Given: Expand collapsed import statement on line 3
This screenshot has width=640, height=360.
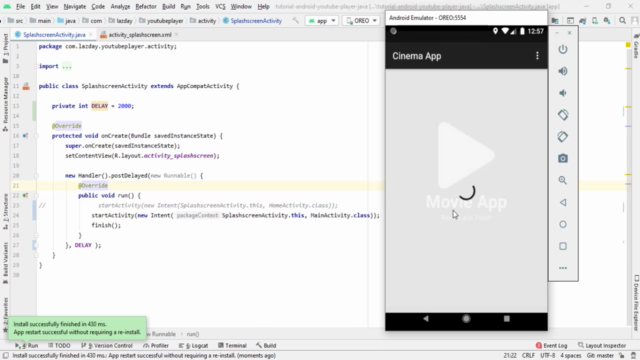Looking at the screenshot, I should pos(36,66).
